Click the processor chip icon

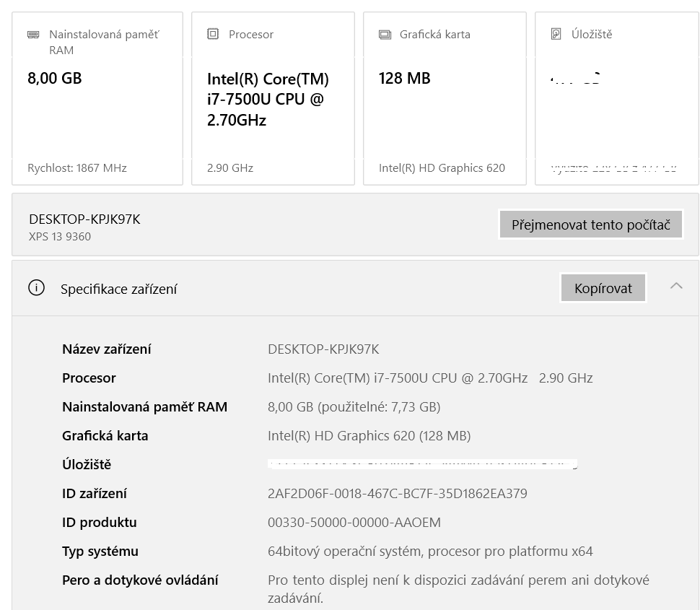coord(213,34)
